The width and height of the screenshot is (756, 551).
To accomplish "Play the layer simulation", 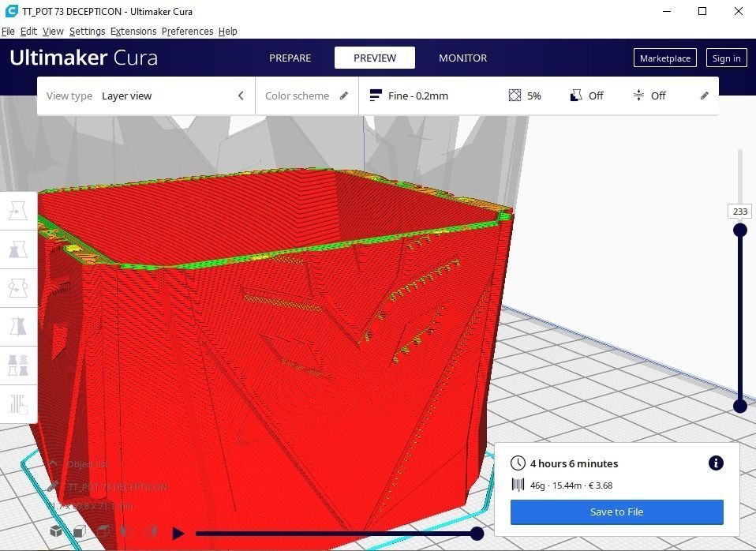I will click(x=178, y=533).
